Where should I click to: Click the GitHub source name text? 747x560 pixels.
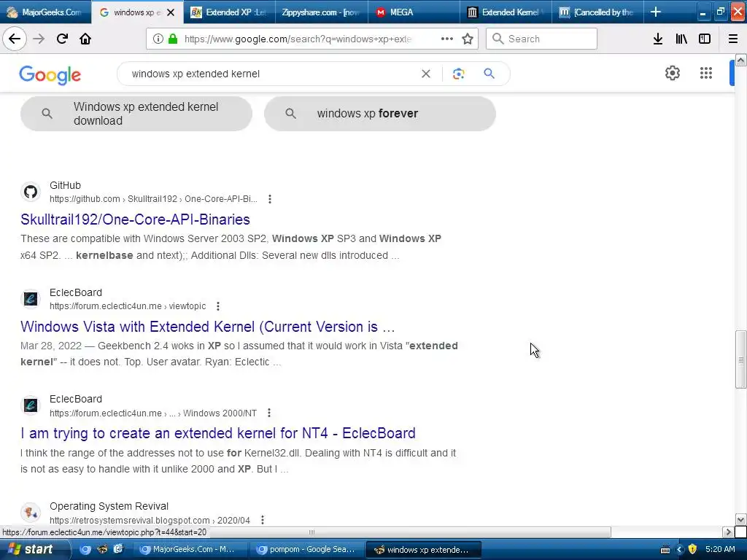[65, 185]
